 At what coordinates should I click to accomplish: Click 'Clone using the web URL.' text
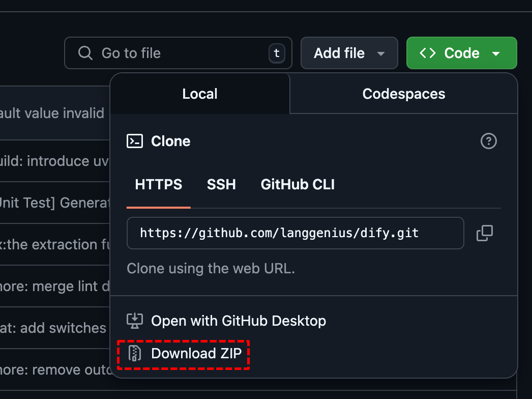tap(211, 269)
